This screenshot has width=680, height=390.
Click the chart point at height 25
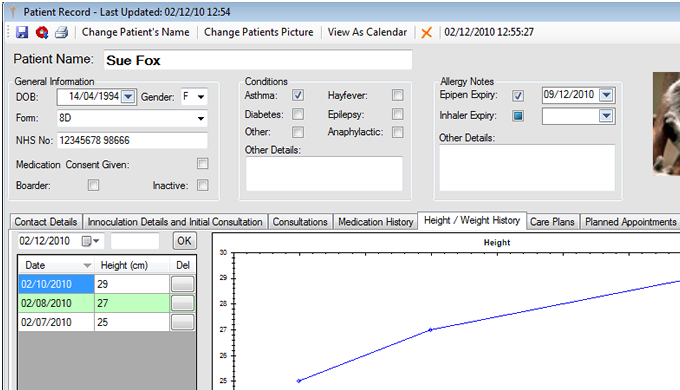(299, 381)
